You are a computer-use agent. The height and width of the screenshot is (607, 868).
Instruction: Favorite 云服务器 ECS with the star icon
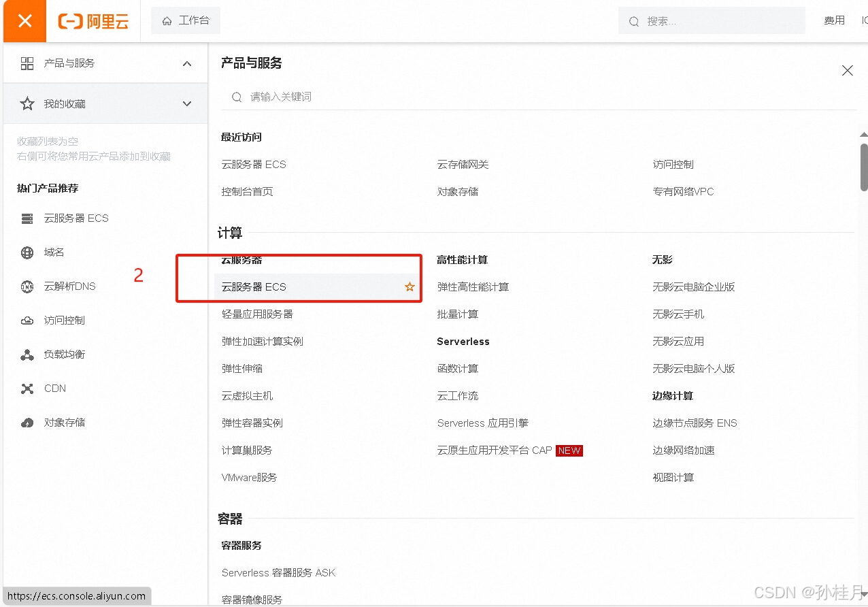coord(410,287)
